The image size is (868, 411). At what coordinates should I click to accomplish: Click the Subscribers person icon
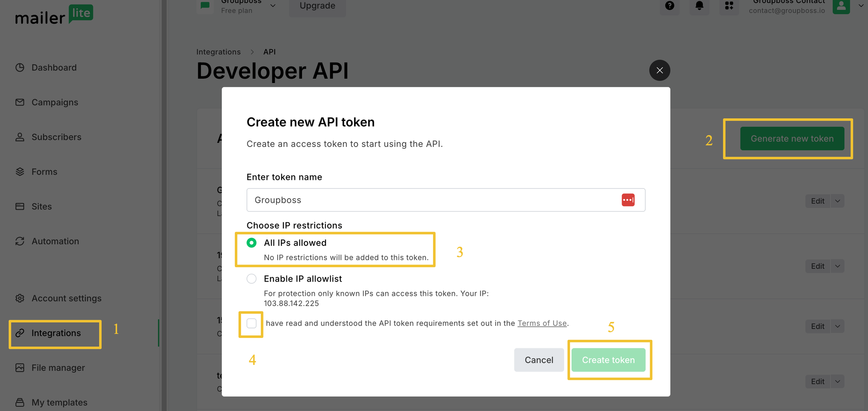pos(20,137)
